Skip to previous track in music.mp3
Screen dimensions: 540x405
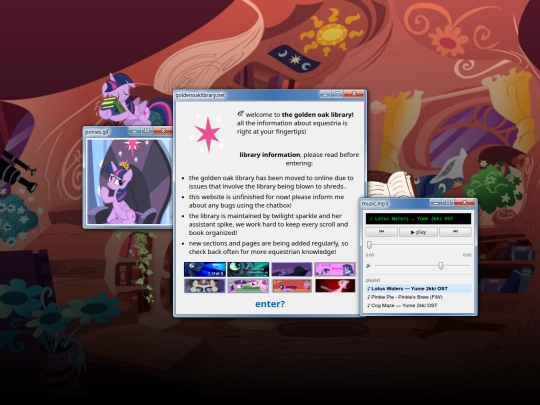point(381,232)
